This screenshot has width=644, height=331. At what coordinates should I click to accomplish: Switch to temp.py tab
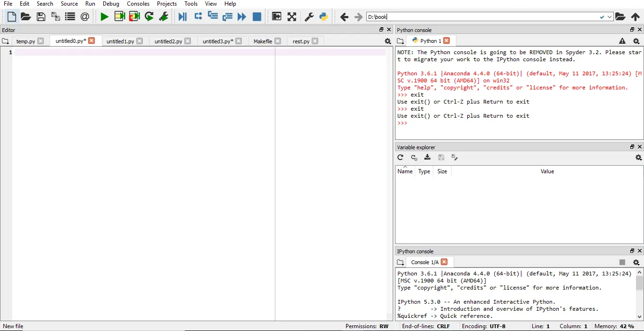point(25,41)
